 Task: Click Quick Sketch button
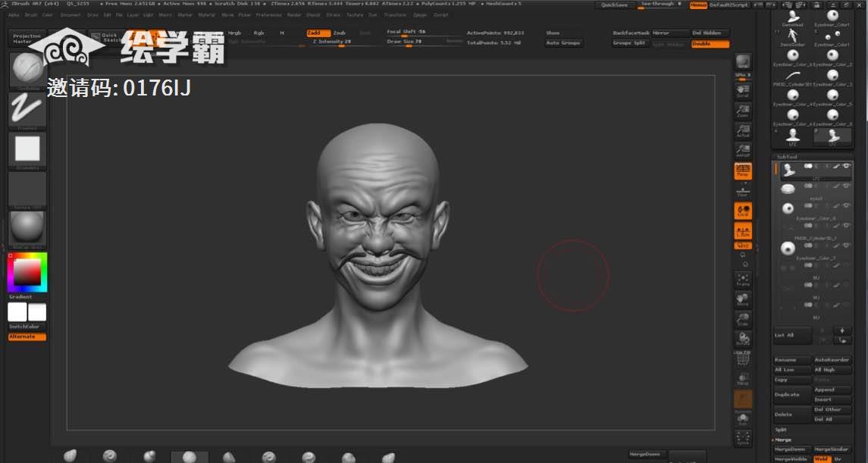point(109,38)
